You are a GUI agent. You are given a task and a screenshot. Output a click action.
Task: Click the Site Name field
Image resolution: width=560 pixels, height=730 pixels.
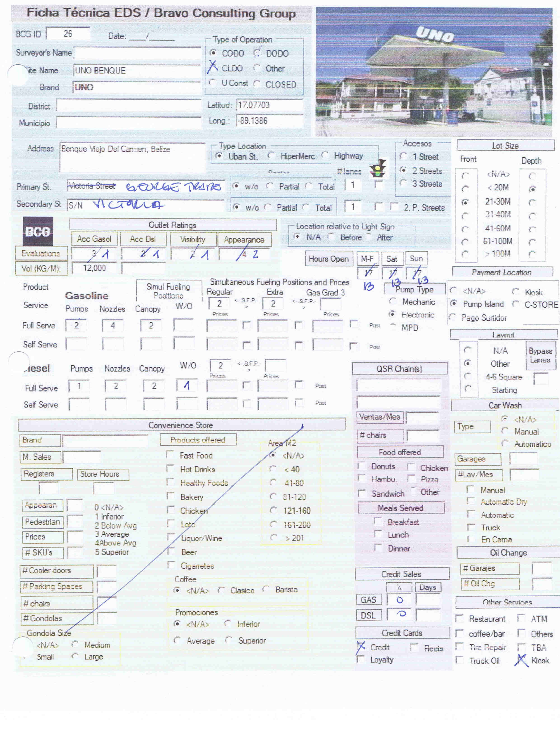point(137,70)
